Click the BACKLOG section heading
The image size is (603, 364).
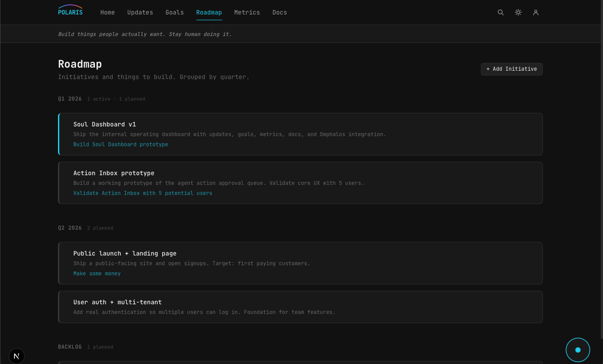click(x=70, y=347)
